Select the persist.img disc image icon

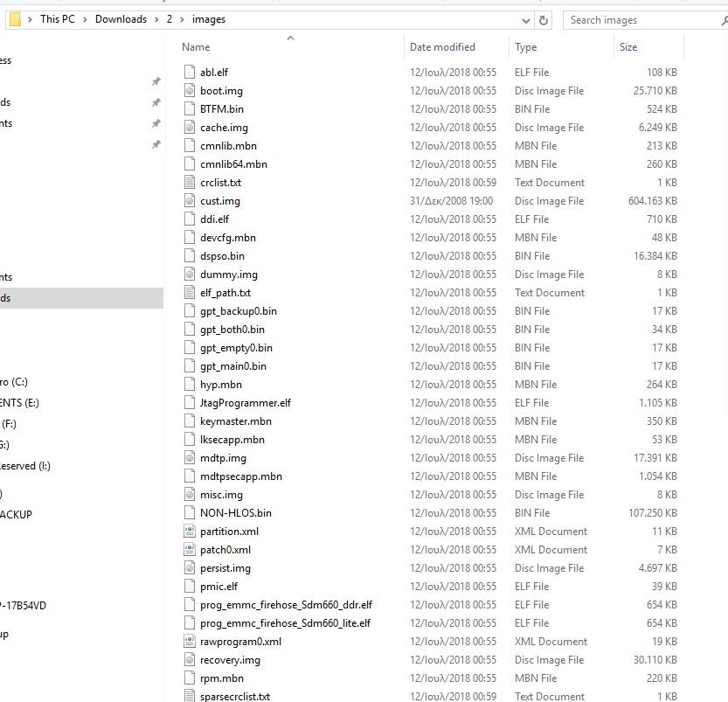pyautogui.click(x=191, y=568)
